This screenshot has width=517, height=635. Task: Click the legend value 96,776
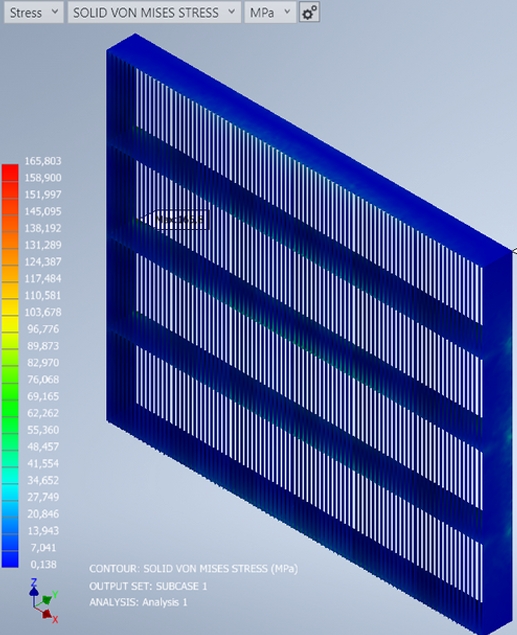[x=43, y=329]
